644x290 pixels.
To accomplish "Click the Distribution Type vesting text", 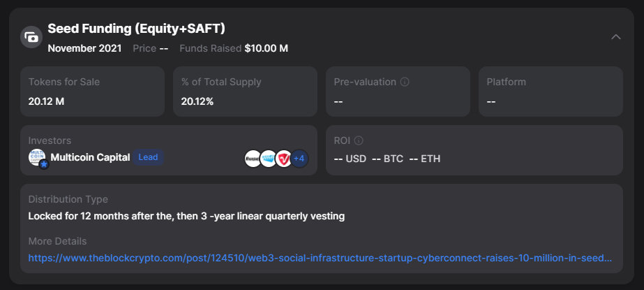I will (x=186, y=216).
